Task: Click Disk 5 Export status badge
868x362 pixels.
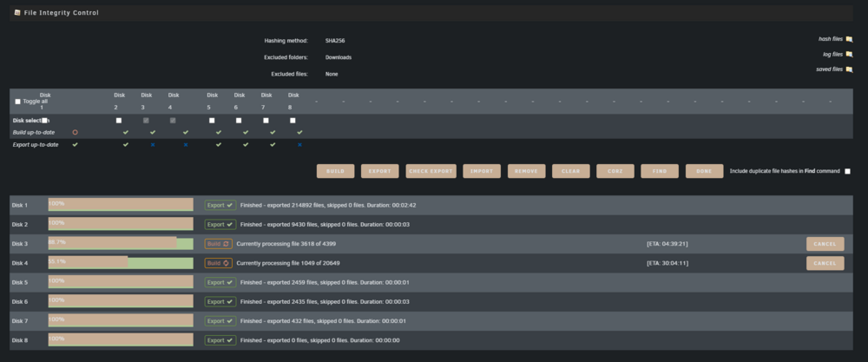Action: point(220,282)
